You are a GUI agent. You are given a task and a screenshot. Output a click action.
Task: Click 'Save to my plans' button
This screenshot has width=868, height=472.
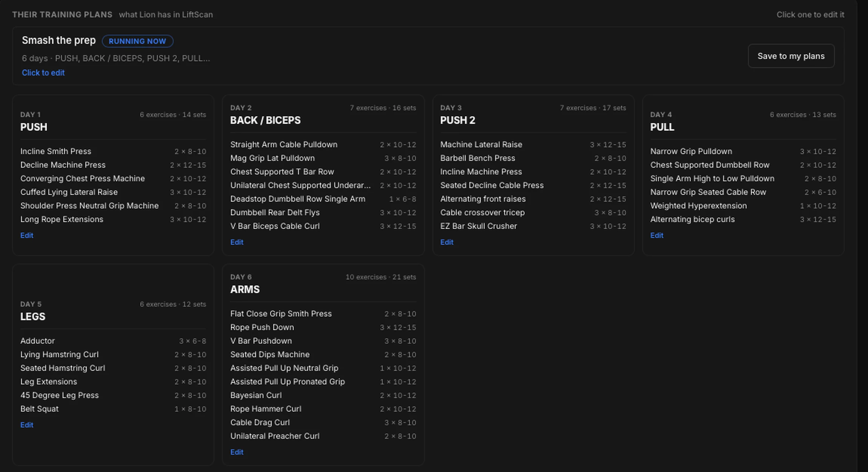pos(791,56)
